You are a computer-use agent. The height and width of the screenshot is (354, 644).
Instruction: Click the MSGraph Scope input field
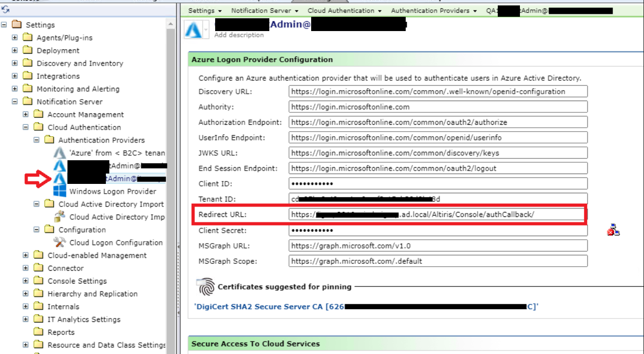pyautogui.click(x=438, y=261)
